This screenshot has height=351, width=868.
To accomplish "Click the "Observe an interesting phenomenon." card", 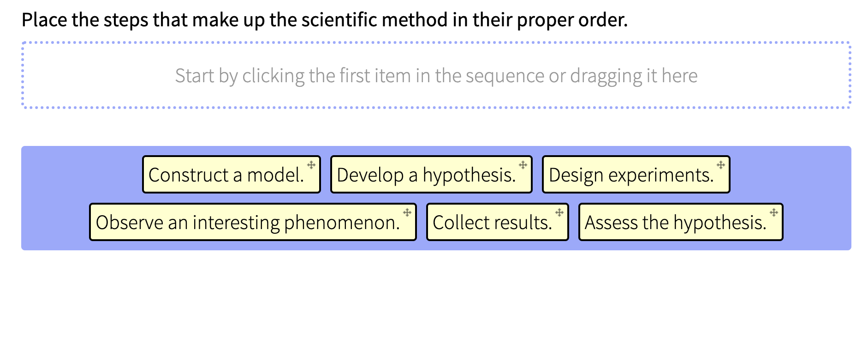I will coord(252,223).
